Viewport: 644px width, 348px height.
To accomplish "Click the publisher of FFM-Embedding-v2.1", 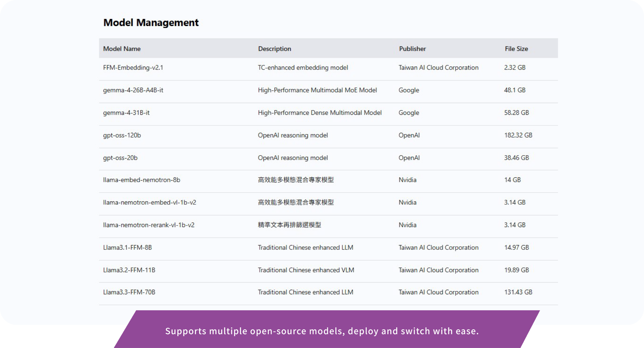I will point(438,67).
